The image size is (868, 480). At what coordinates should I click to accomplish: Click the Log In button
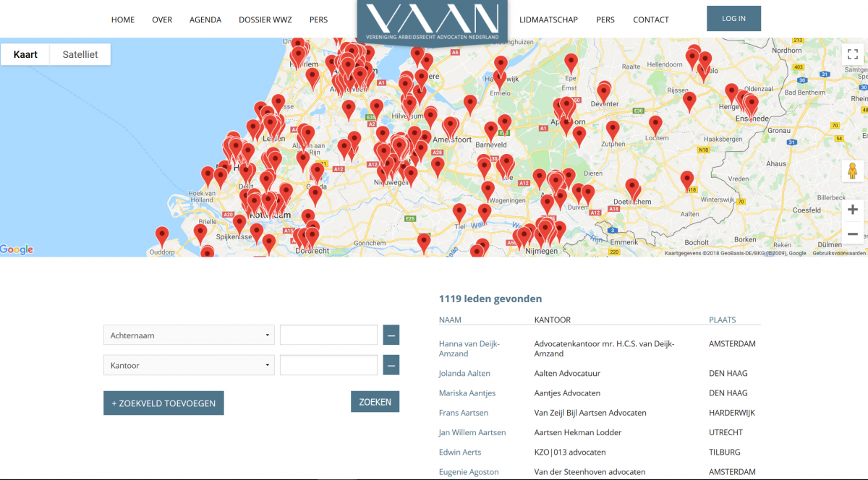733,19
